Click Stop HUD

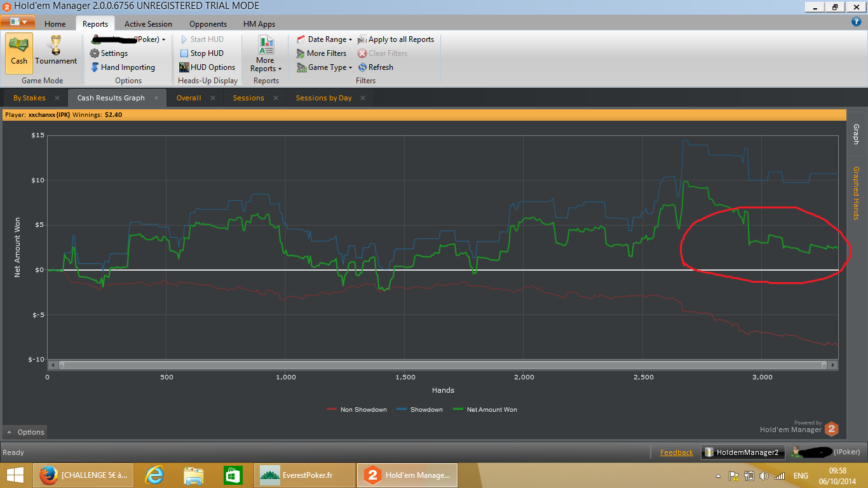(x=201, y=53)
